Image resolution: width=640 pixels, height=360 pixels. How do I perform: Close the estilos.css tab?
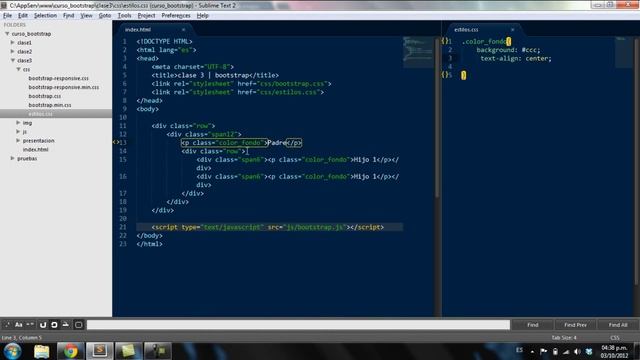(512, 30)
